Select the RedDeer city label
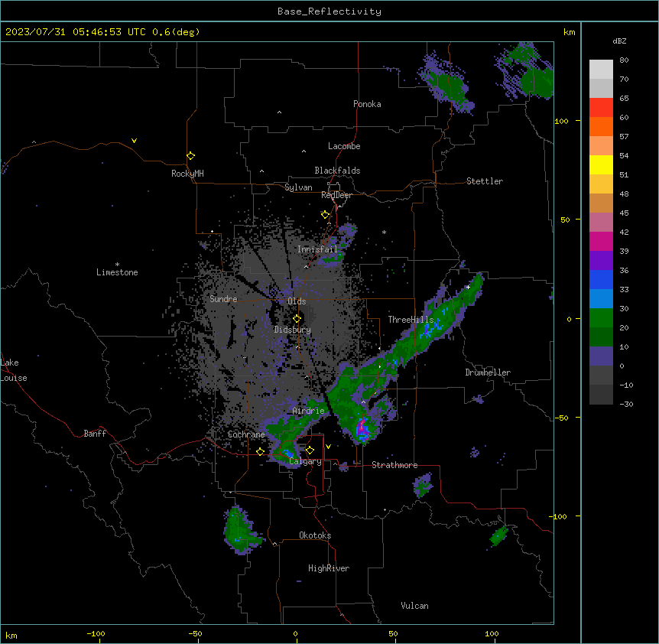 336,195
